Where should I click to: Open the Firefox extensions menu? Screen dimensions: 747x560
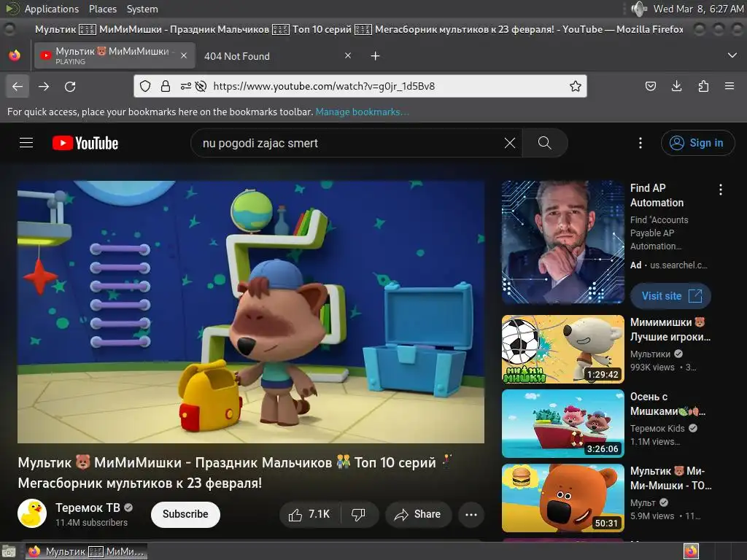pyautogui.click(x=703, y=86)
